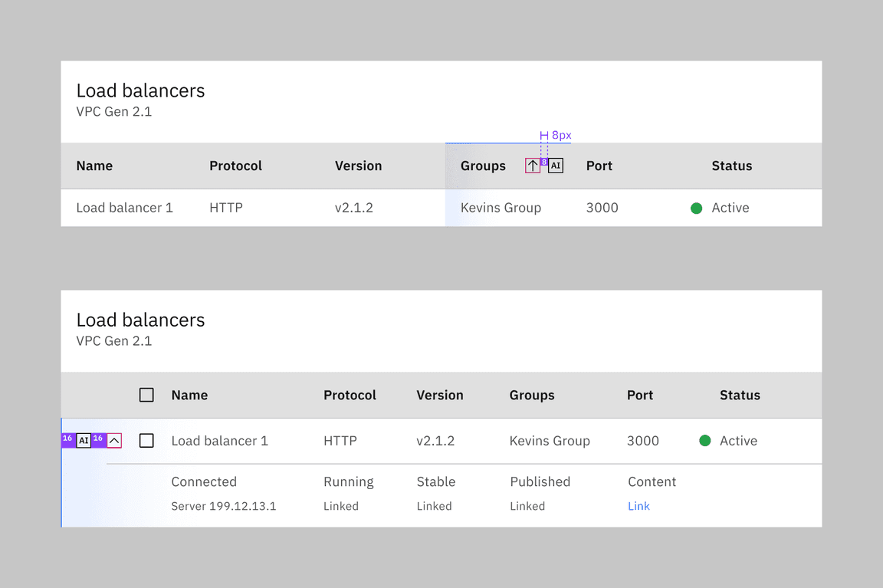Sort by the Groups column header
883x588 pixels.
click(483, 165)
